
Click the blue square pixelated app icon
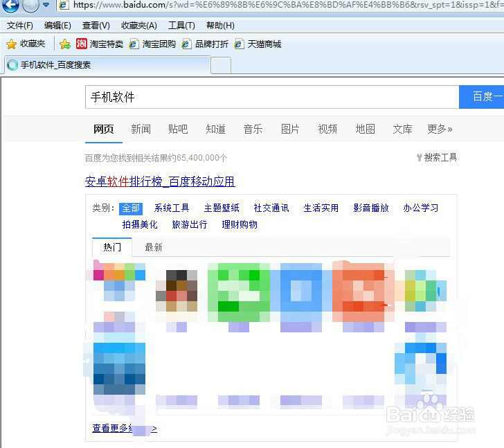[x=301, y=292]
